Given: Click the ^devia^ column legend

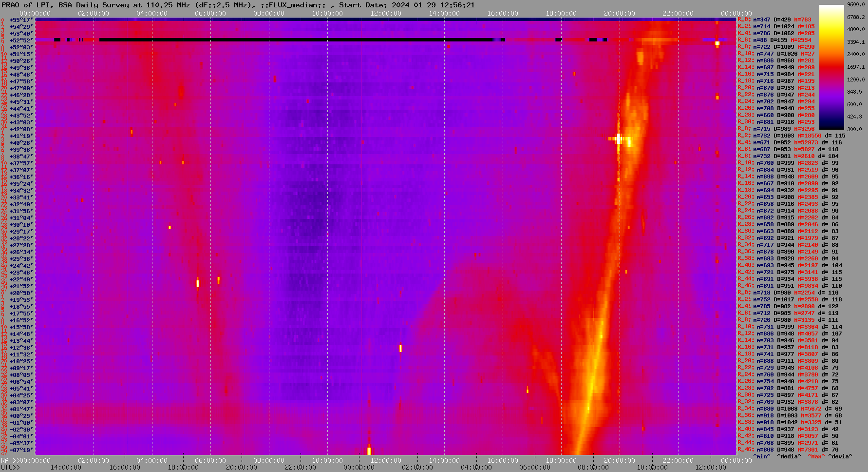Looking at the screenshot, I should pyautogui.click(x=840, y=456).
